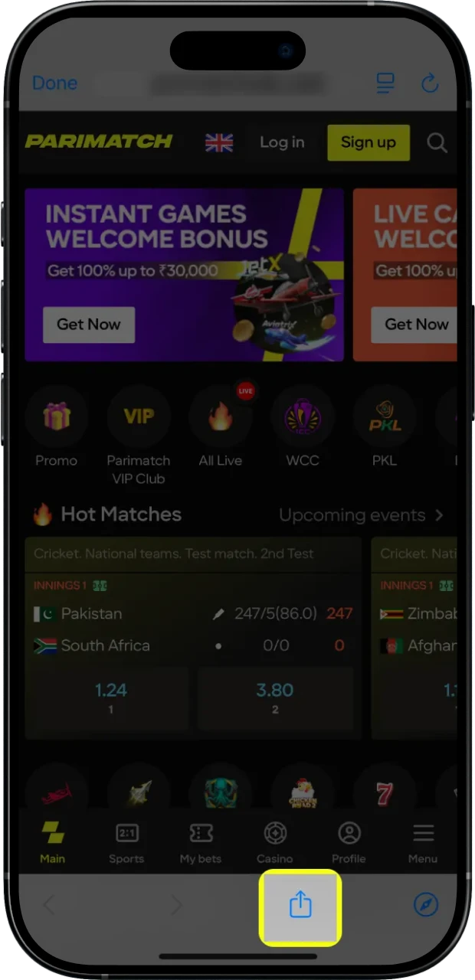This screenshot has width=475, height=980.
Task: Open the My bets tab
Action: pos(200,842)
